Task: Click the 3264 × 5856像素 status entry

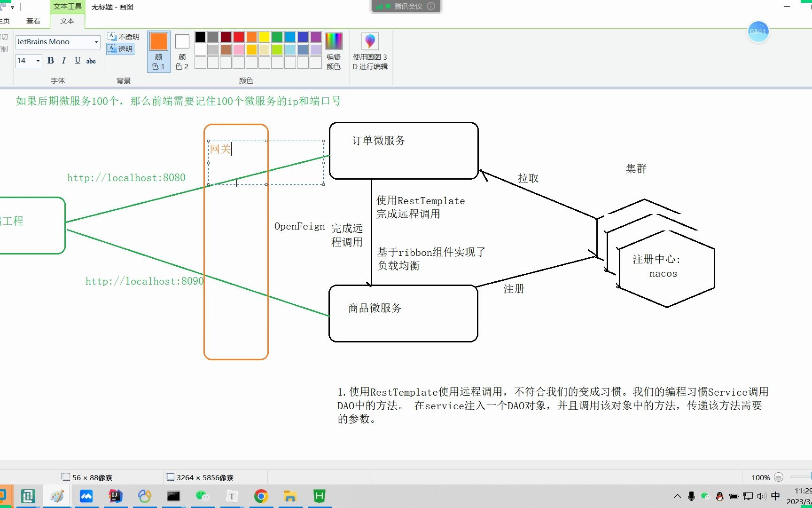Action: pyautogui.click(x=200, y=477)
